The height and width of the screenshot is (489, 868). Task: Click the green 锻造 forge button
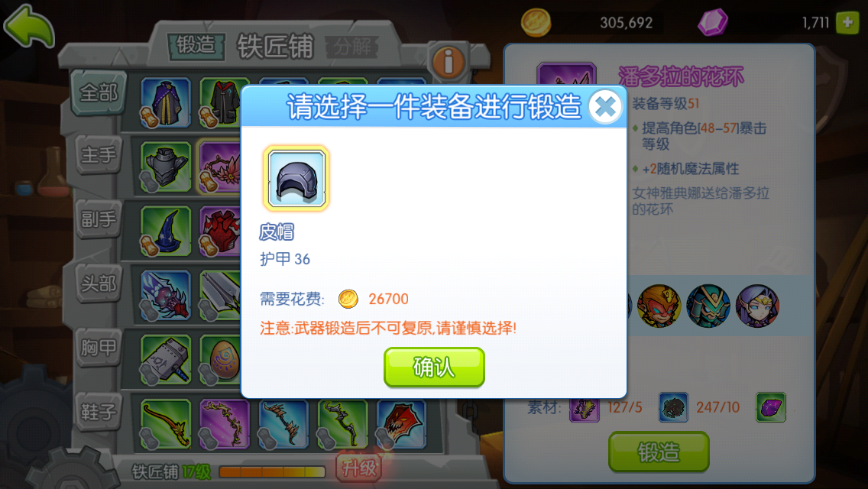(659, 452)
